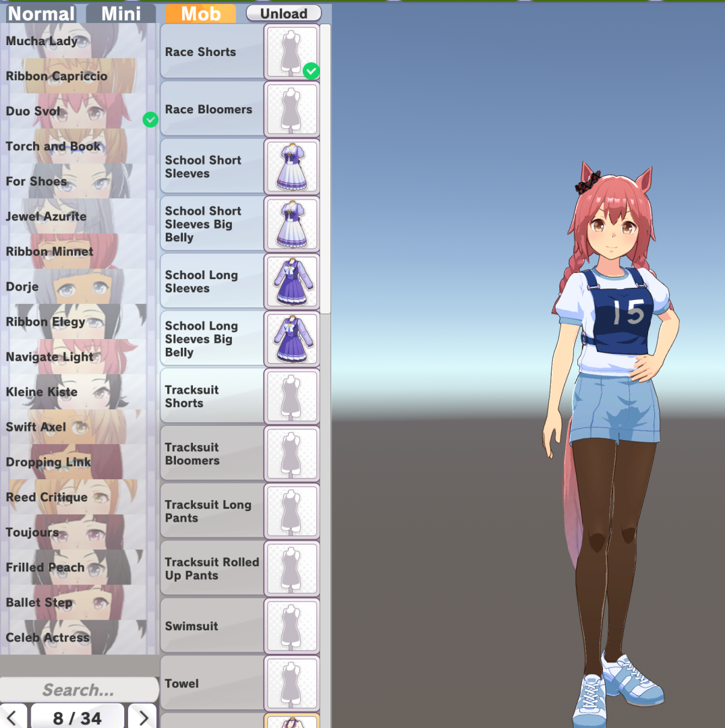725x728 pixels.
Task: Select character Toujours
Action: coord(79,532)
